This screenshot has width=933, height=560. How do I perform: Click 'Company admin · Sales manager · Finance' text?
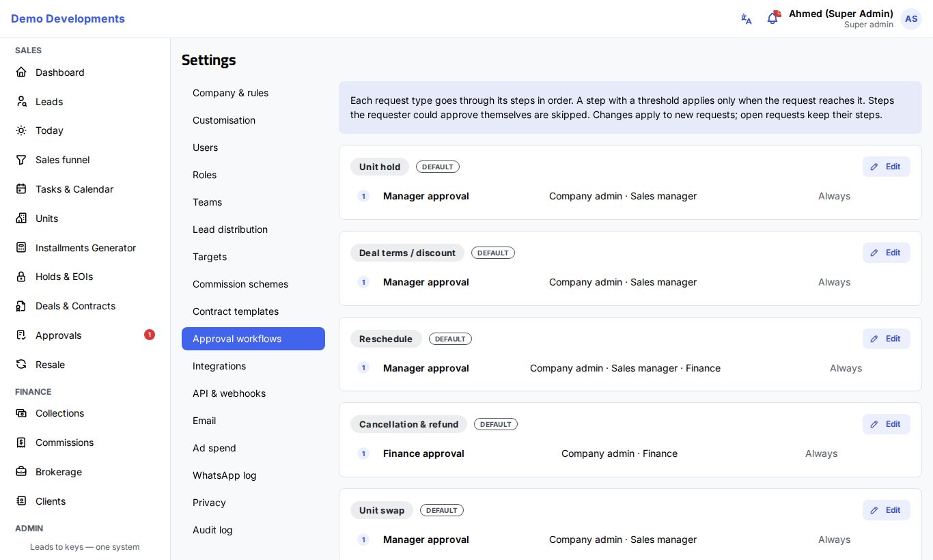625,368
